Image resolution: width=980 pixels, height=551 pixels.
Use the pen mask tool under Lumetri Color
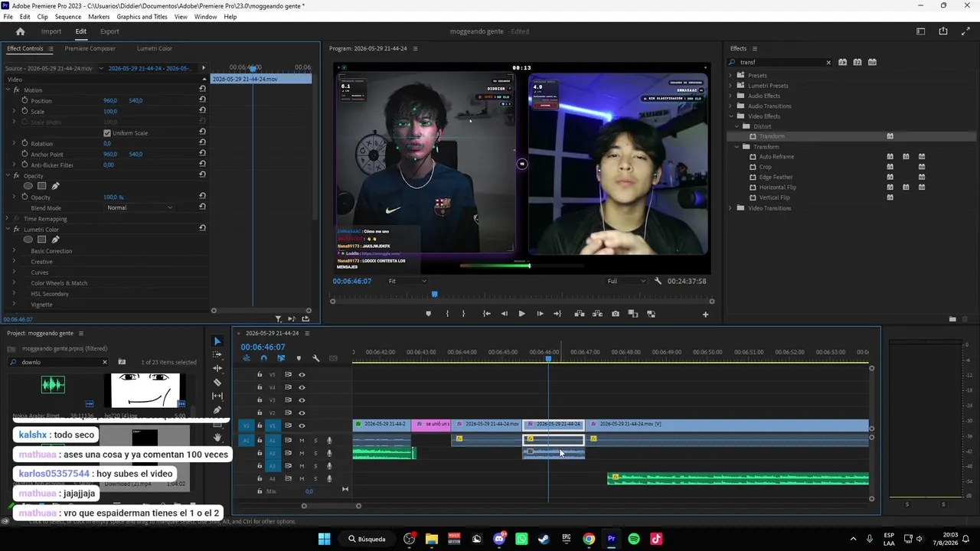tap(55, 240)
